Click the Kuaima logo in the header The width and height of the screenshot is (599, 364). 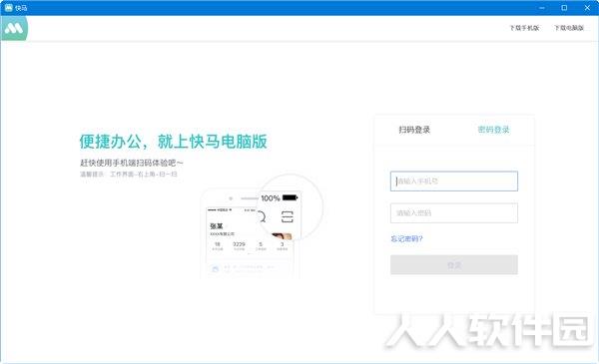(x=14, y=28)
